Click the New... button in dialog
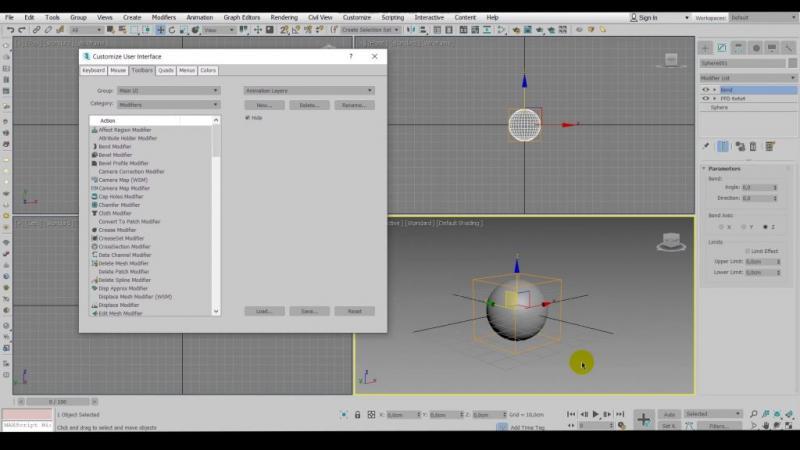The width and height of the screenshot is (800, 450). [264, 104]
